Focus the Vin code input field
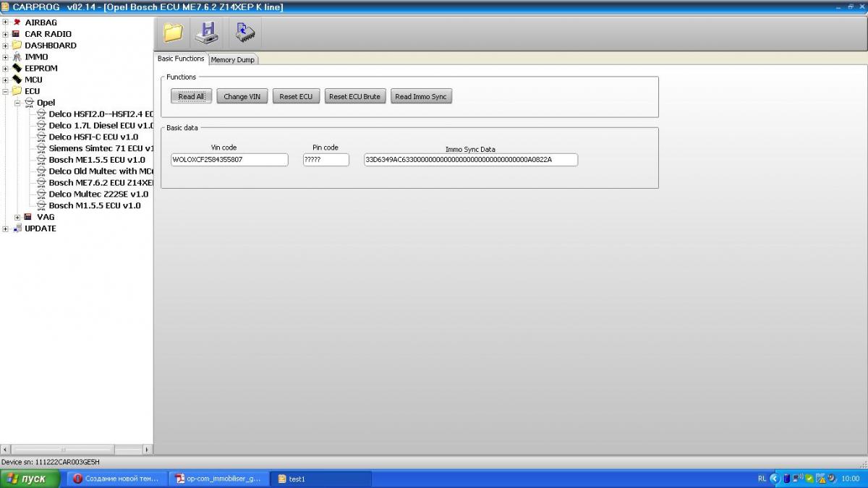 coord(229,159)
